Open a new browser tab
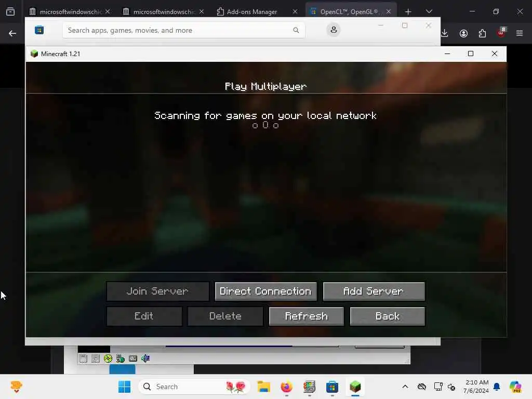Viewport: 532px width, 399px height. tap(408, 12)
